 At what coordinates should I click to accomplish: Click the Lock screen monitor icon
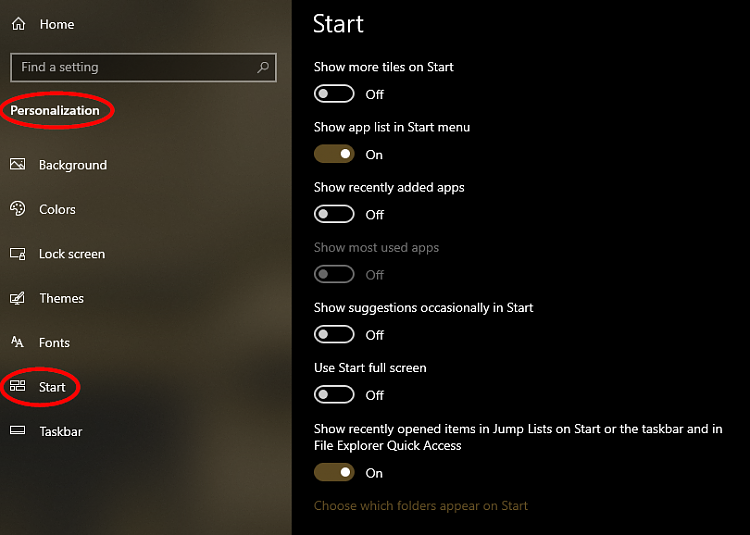18,253
